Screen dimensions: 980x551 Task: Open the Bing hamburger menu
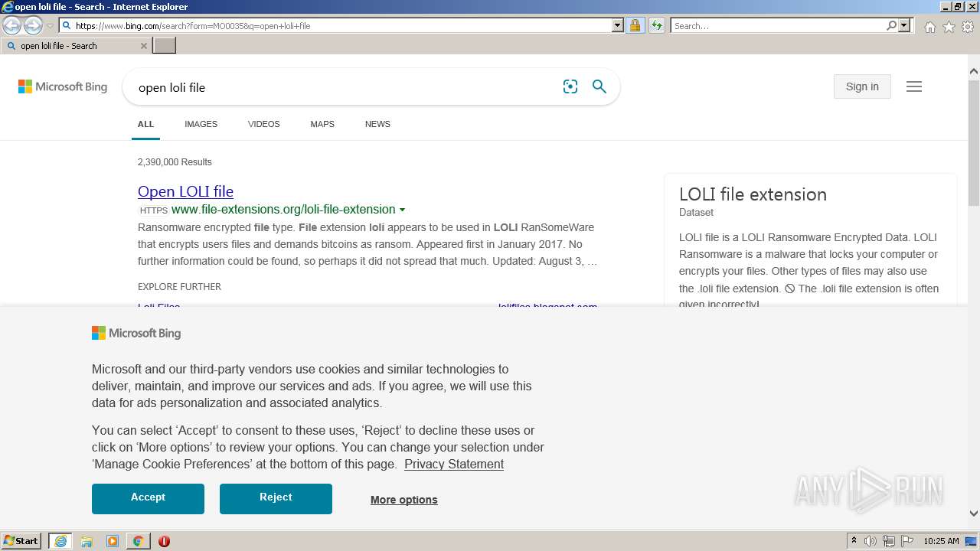[x=914, y=86]
